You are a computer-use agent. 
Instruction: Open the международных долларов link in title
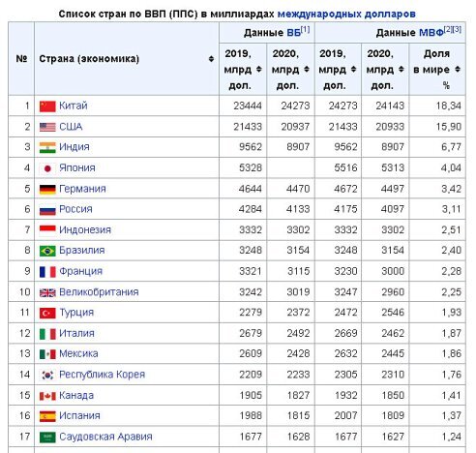point(346,15)
